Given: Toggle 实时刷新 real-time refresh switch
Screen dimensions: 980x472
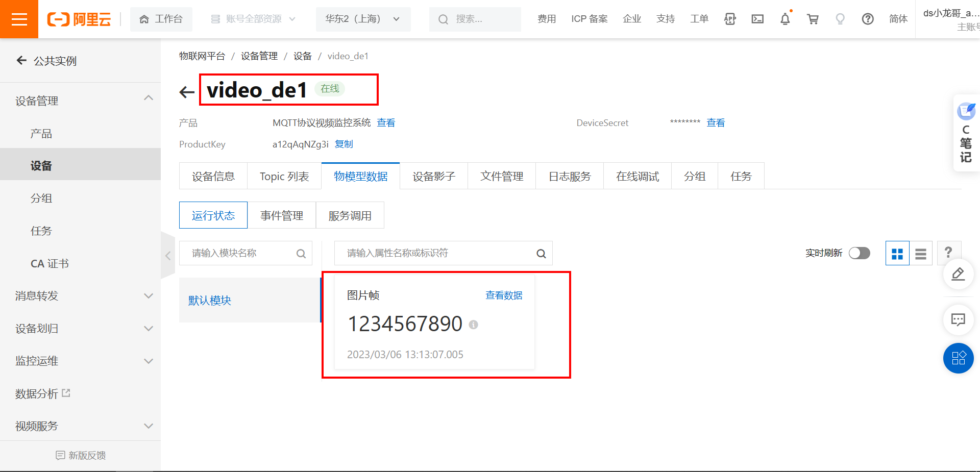Looking at the screenshot, I should (x=860, y=253).
